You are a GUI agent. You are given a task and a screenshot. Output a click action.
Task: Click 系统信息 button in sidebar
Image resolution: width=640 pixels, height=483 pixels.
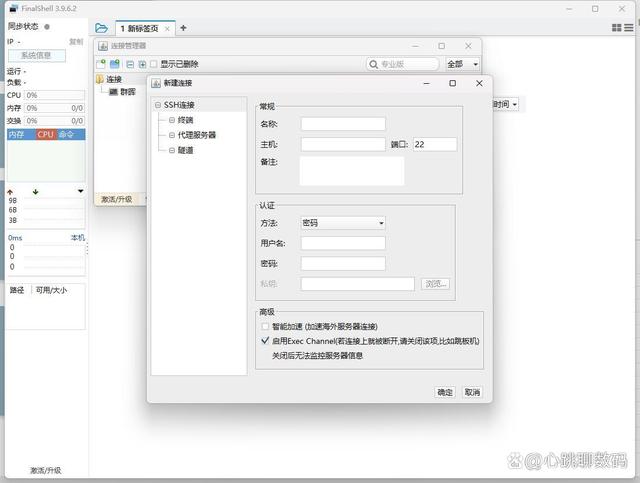click(36, 56)
